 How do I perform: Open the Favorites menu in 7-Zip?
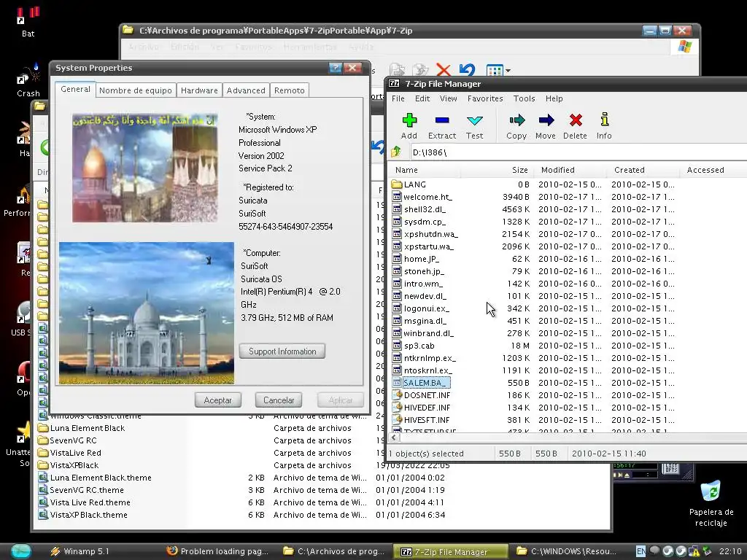pyautogui.click(x=485, y=98)
